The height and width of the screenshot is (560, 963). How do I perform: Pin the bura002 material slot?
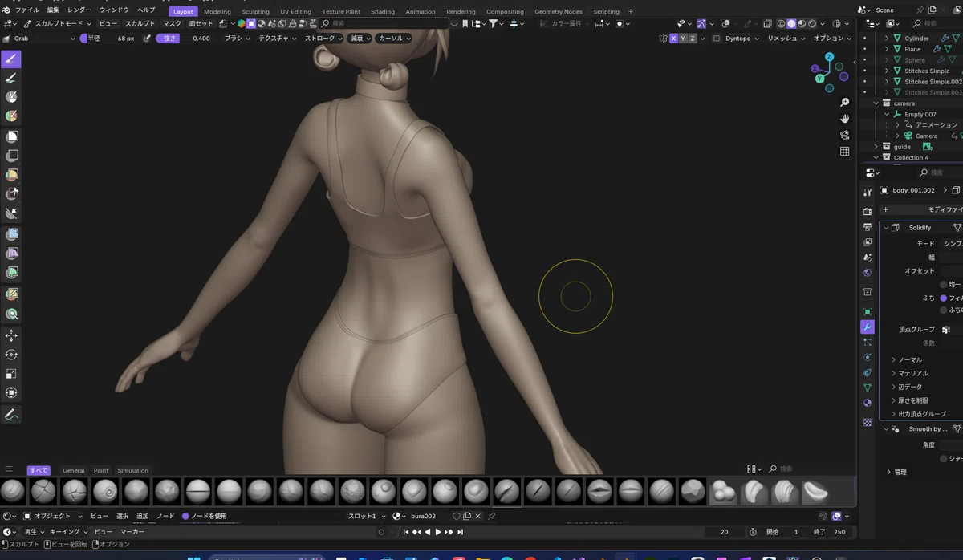(492, 516)
